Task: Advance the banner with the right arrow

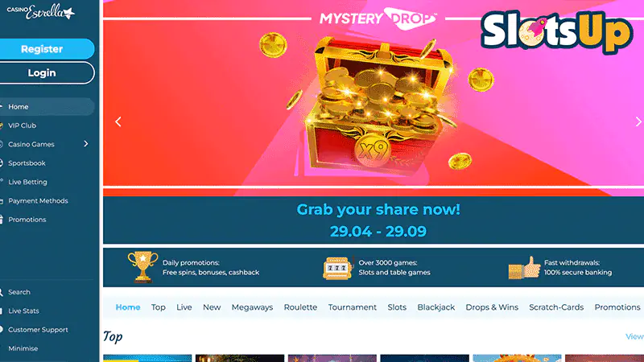Action: 638,121
